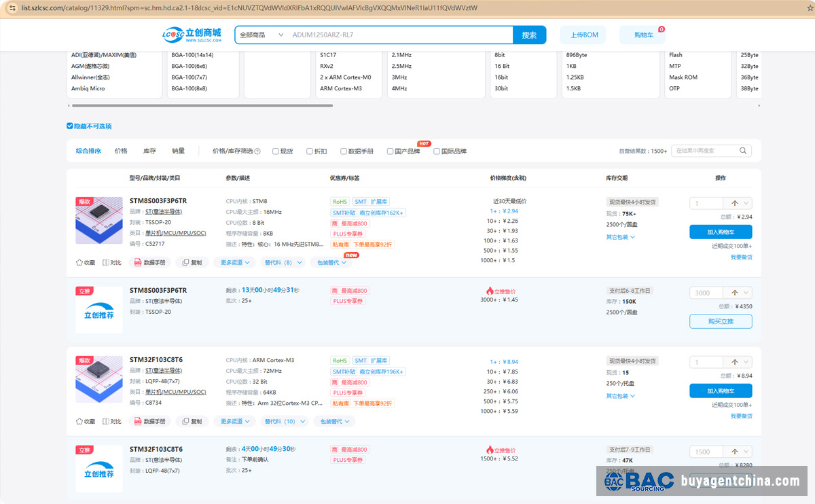The width and height of the screenshot is (815, 504).
Task: Enable the 国产品牌 filter checkbox
Action: pyautogui.click(x=391, y=151)
